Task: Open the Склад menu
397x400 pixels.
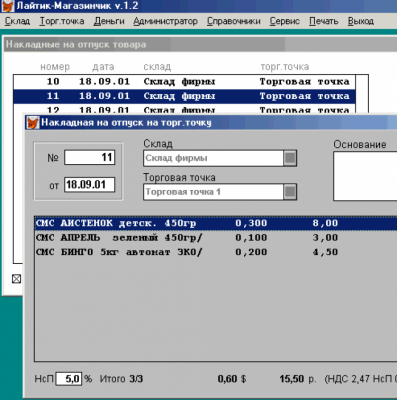Action: (17, 21)
